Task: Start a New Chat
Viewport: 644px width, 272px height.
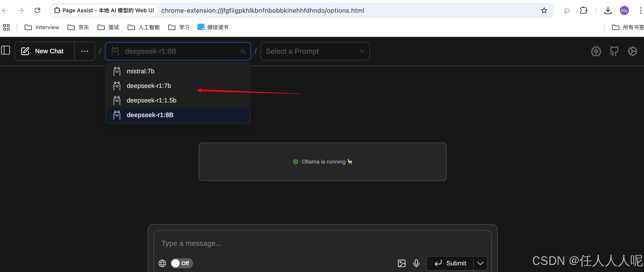Action: 44,51
